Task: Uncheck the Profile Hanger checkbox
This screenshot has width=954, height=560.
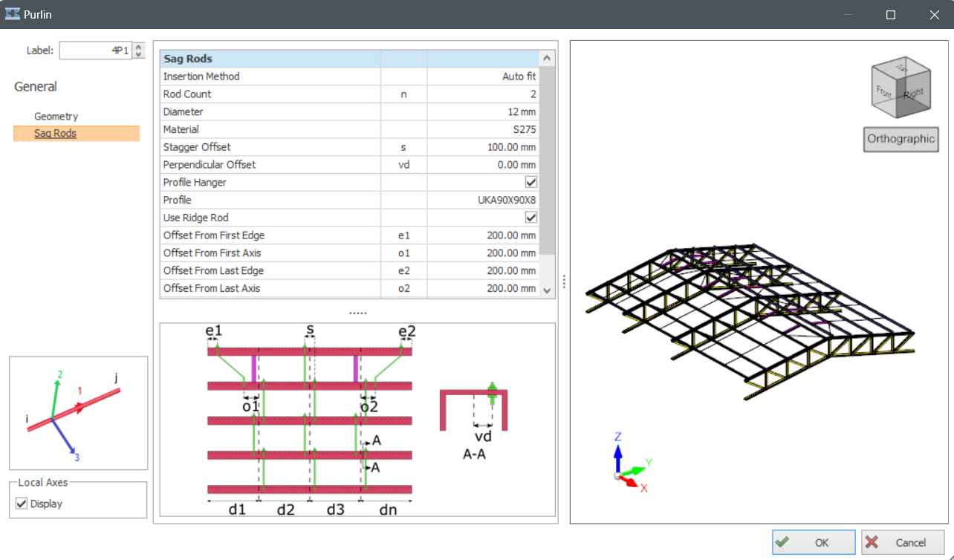Action: [531, 182]
